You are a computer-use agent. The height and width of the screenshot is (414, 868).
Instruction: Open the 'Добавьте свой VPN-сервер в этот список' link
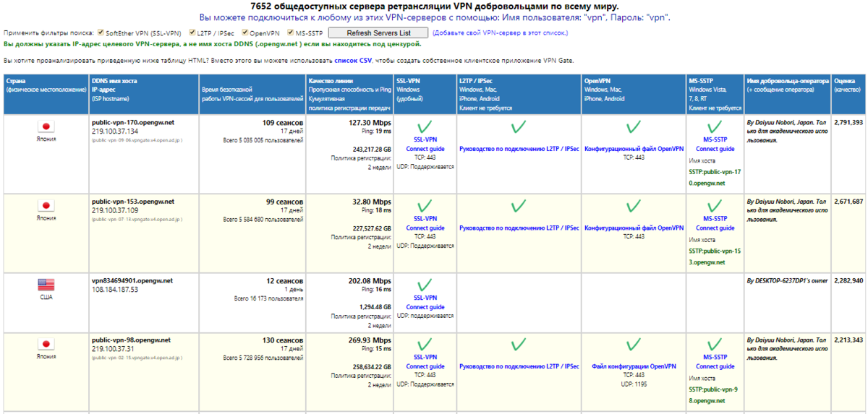pyautogui.click(x=501, y=33)
